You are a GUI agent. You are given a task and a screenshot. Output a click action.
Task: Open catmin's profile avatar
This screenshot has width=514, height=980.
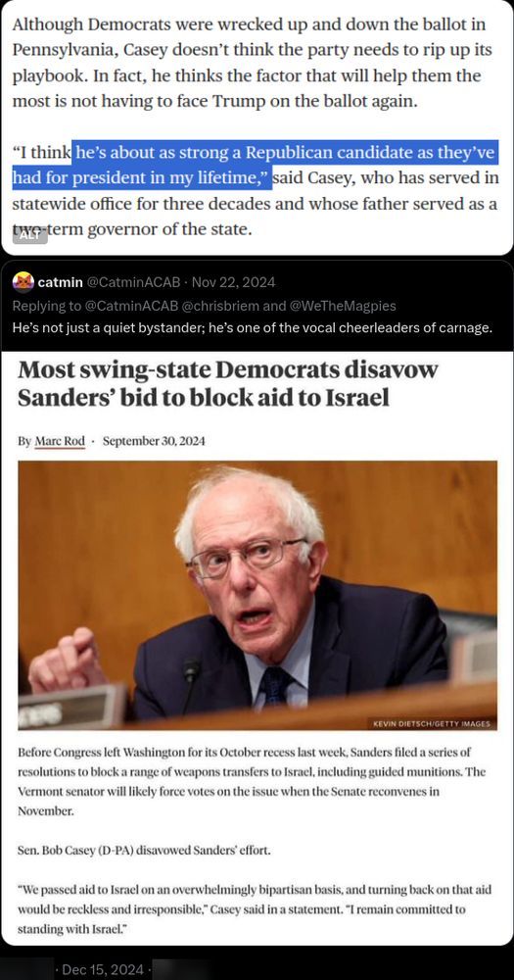pos(23,282)
